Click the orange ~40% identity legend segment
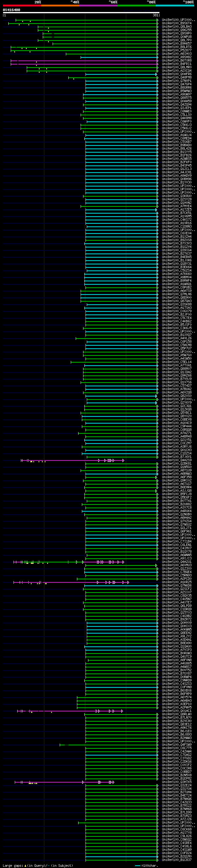Viewport: 197px width, 868px height. point(60,6)
